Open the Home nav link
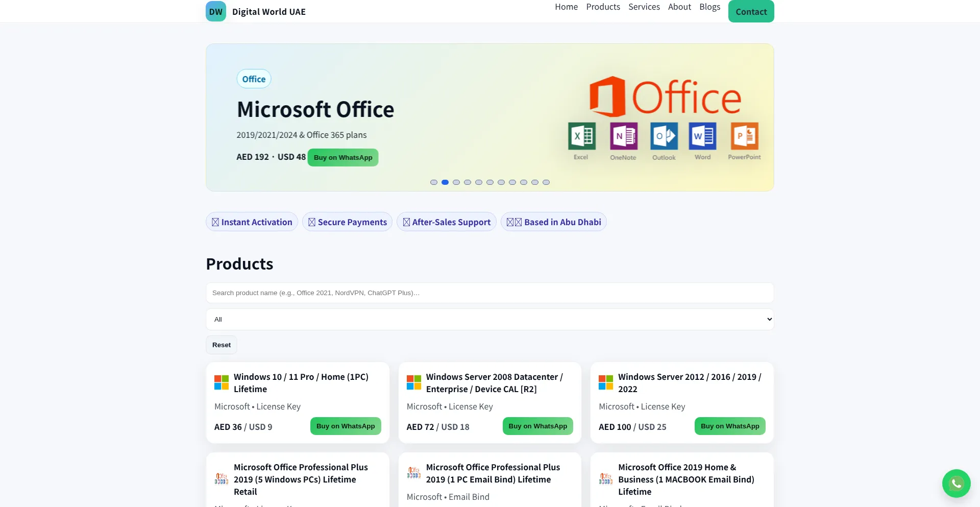Viewport: 980px width, 507px height. point(567,7)
